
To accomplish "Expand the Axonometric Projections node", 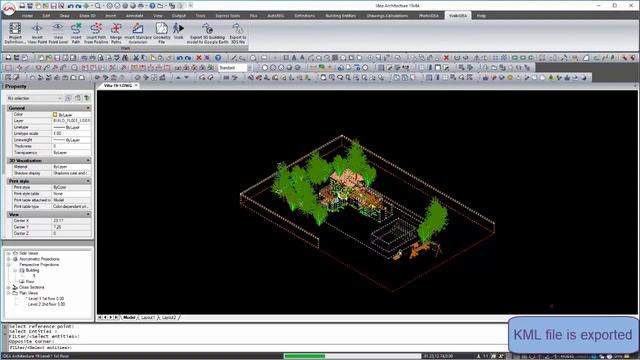I will click(9, 259).
